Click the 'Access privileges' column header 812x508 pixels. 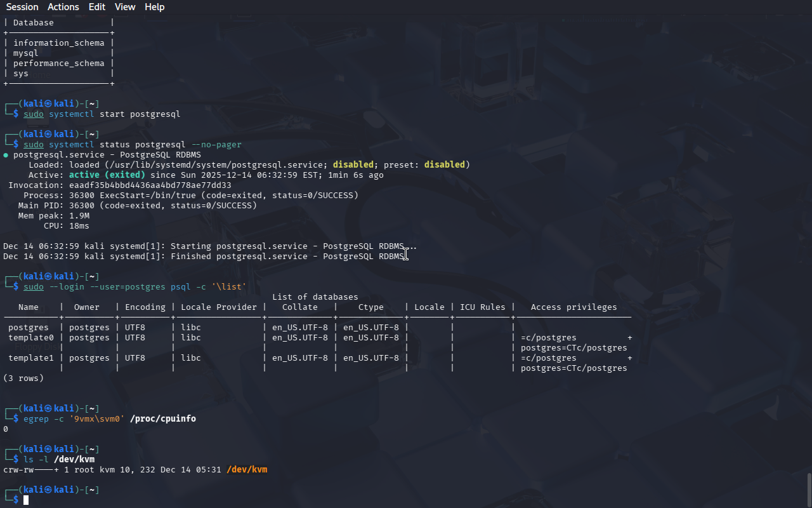573,307
